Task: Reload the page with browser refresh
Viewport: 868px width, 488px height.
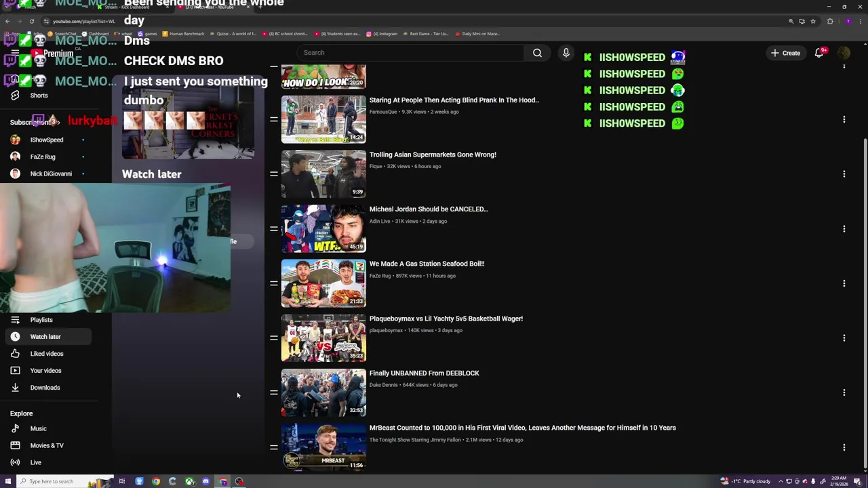Action: pos(31,21)
